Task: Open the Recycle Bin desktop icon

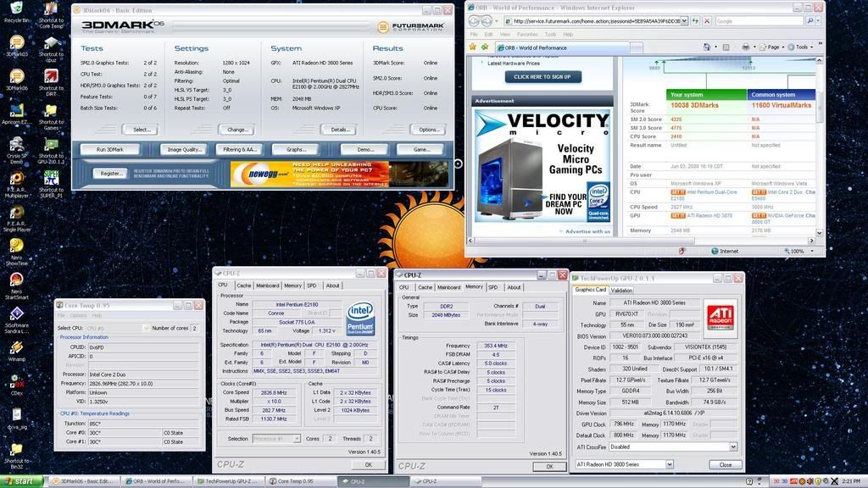Action: [x=17, y=12]
